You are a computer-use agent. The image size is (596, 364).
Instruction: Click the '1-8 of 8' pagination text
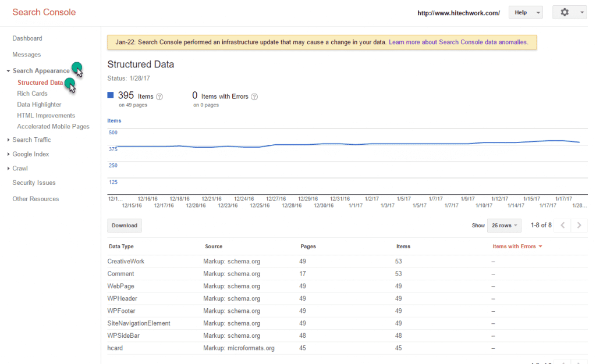click(x=541, y=225)
